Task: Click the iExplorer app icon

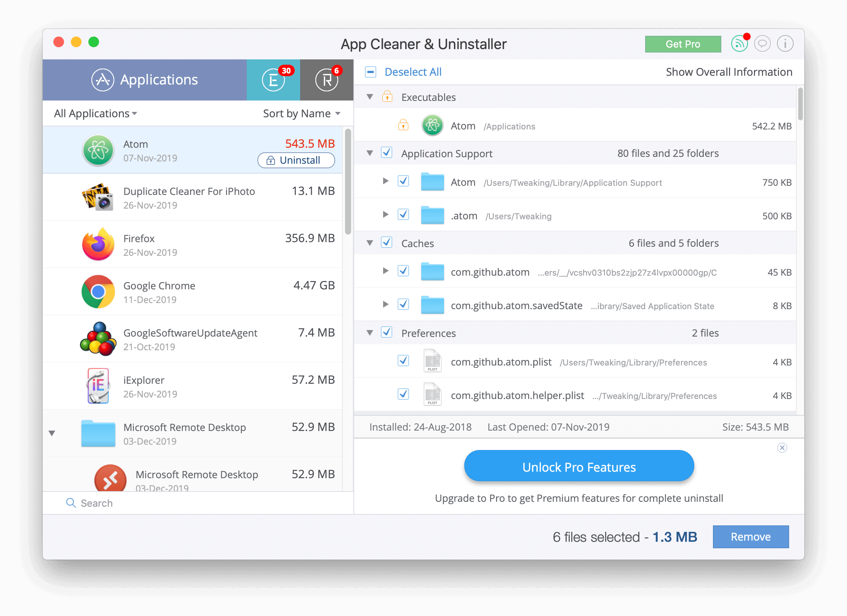Action: click(x=98, y=386)
